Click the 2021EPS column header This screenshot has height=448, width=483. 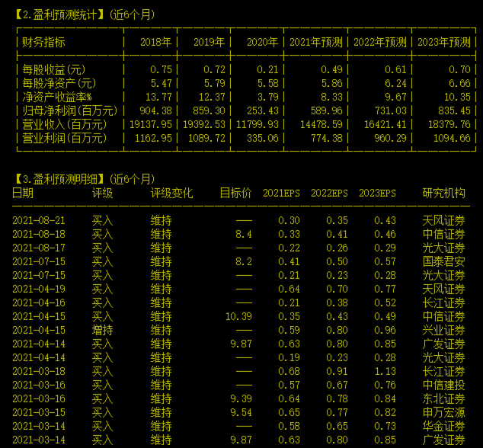(281, 194)
